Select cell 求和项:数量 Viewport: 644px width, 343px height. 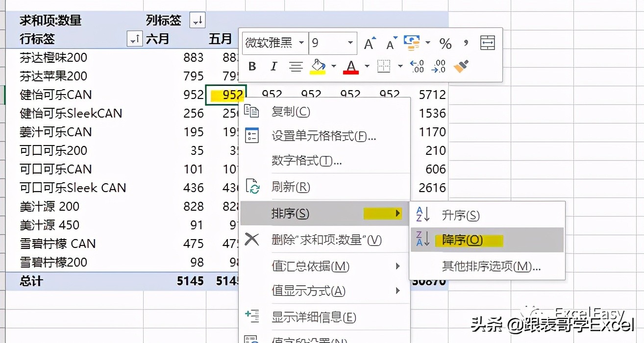pyautogui.click(x=50, y=21)
